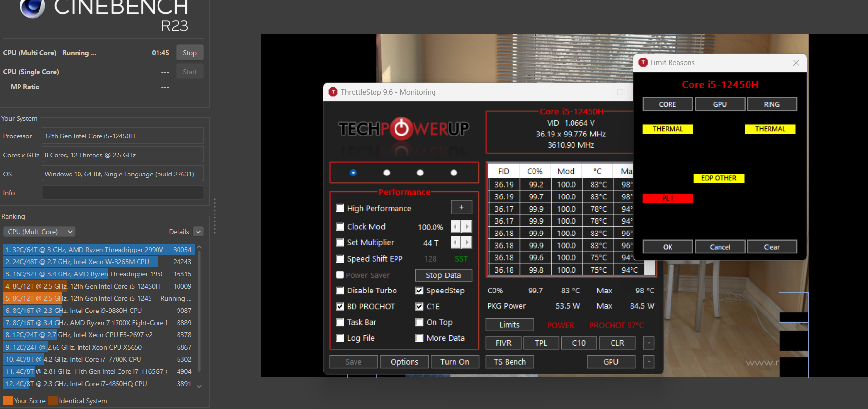This screenshot has height=409, width=868.
Task: Click the yellow EDP OTHER indicator
Action: pyautogui.click(x=719, y=178)
